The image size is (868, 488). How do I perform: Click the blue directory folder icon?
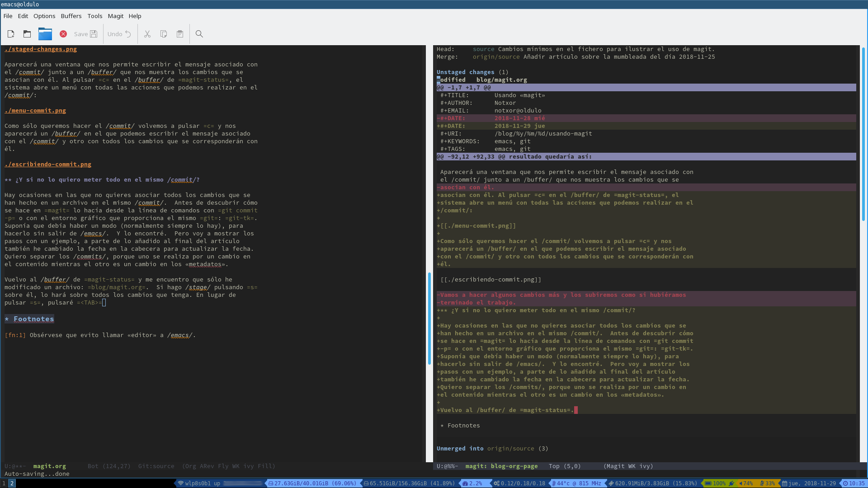click(x=45, y=34)
